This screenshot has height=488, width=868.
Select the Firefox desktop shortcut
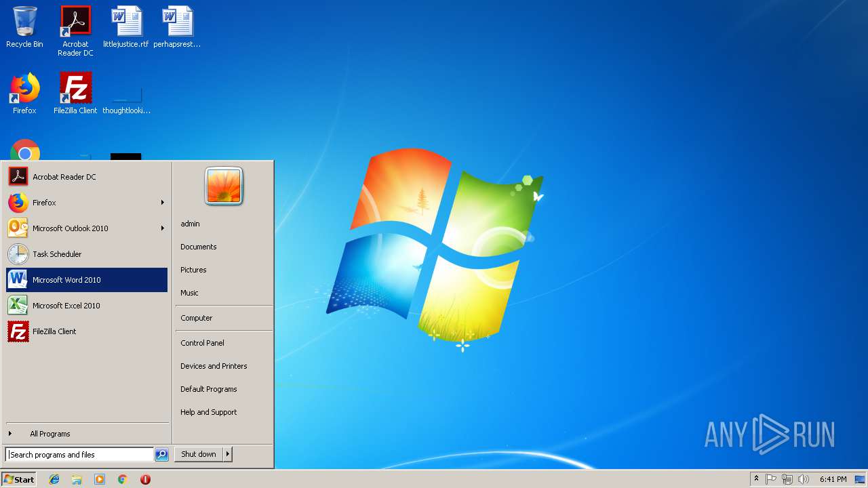pos(24,94)
